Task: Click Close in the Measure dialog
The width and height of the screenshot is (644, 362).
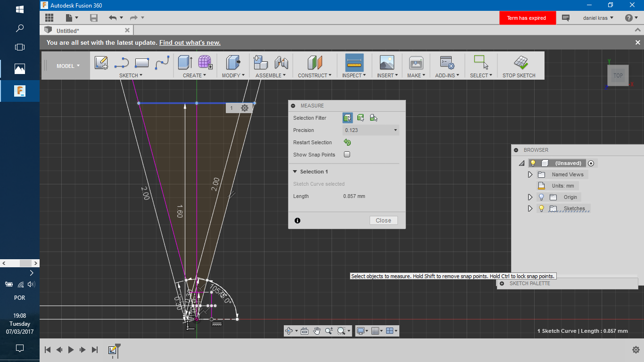Action: click(x=383, y=221)
